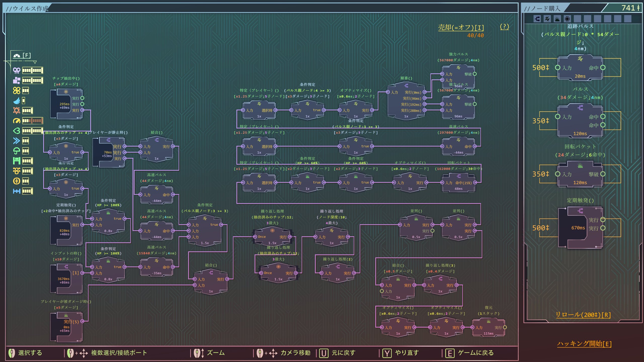Select the chip filter icon in shop

(x=567, y=19)
